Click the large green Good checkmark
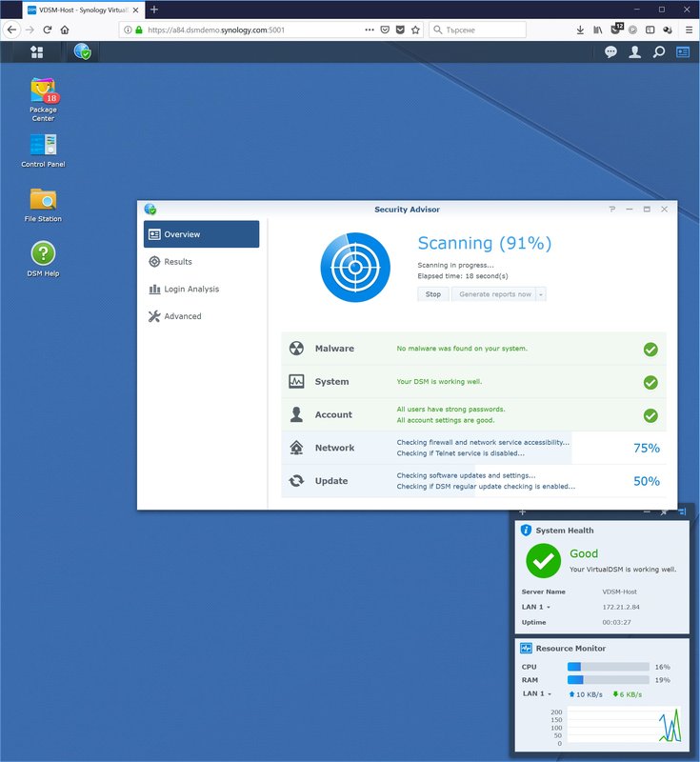This screenshot has height=762, width=700. (543, 561)
